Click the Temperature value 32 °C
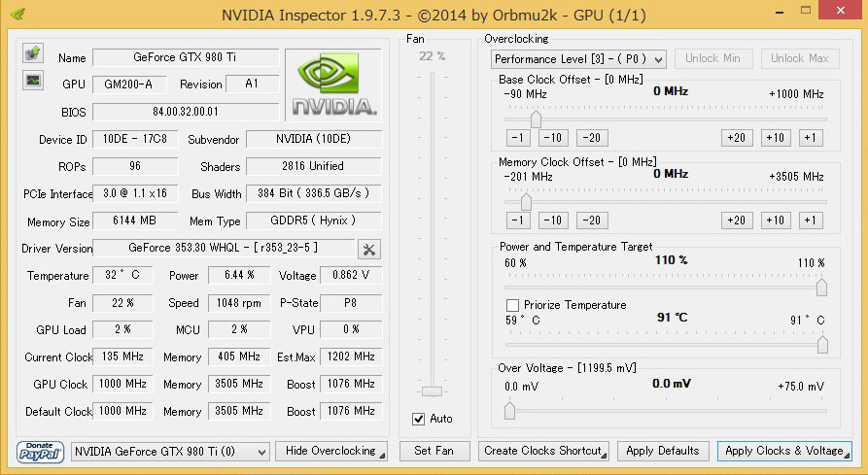The height and width of the screenshot is (475, 868). (122, 275)
